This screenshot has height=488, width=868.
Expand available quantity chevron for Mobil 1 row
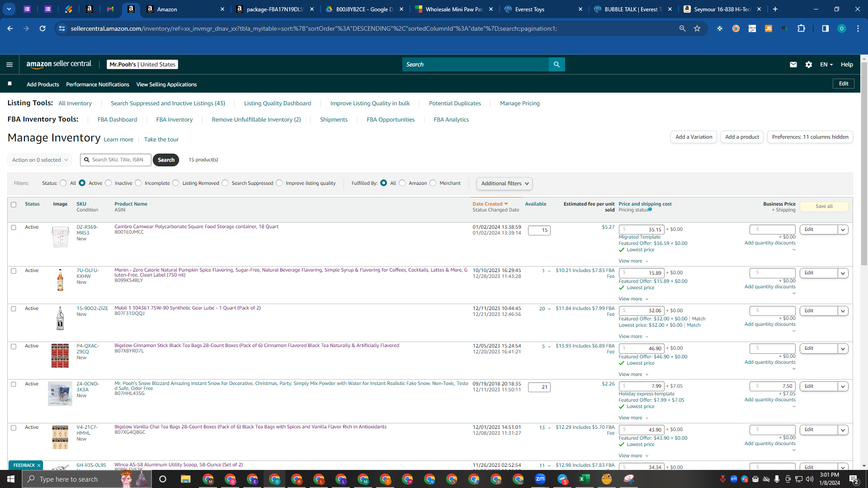(549, 309)
